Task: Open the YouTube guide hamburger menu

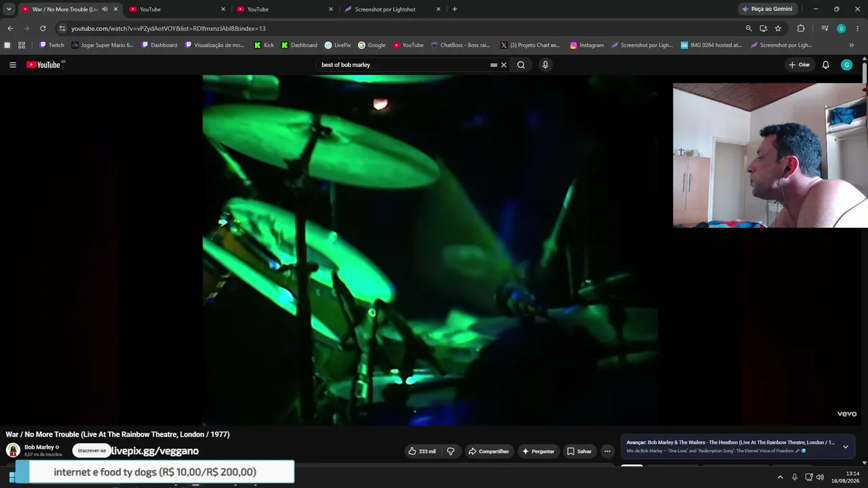Action: (x=13, y=65)
